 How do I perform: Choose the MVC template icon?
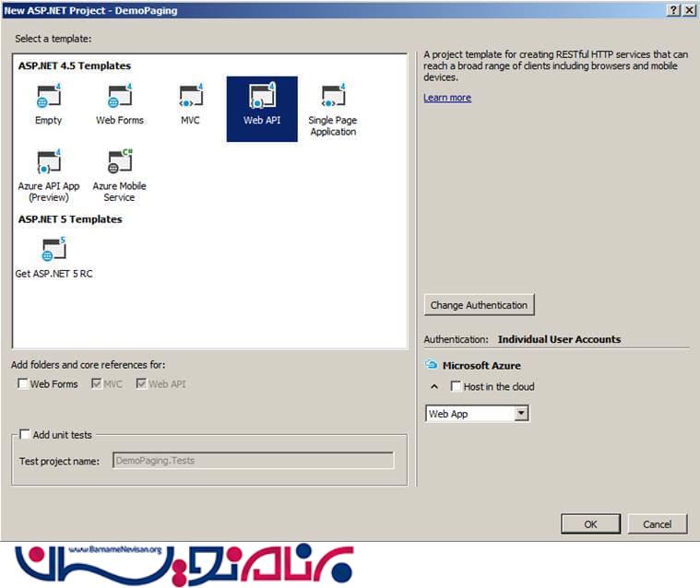point(191,96)
